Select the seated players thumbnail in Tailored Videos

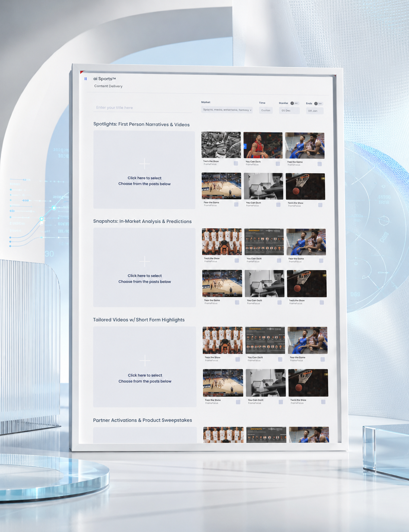coord(308,340)
